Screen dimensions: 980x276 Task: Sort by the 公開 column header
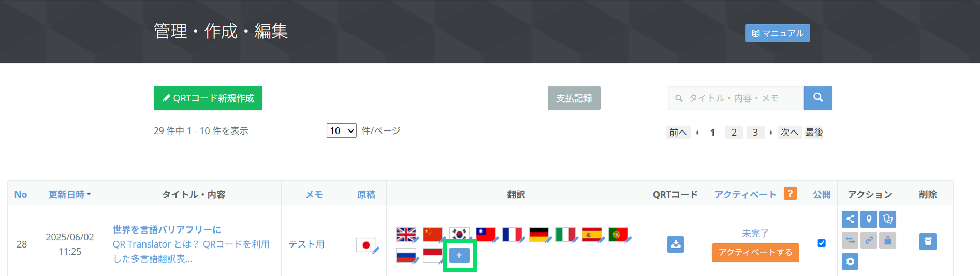pos(822,194)
